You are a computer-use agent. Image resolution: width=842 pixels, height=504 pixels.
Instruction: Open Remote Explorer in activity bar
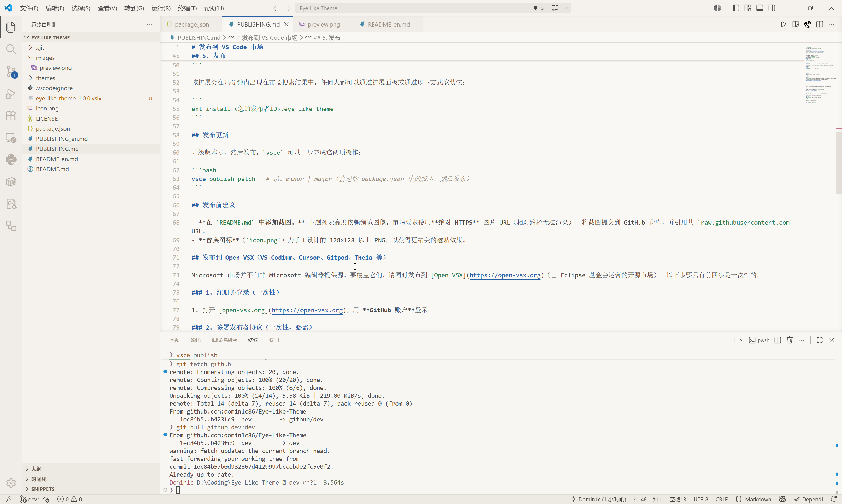(11, 138)
